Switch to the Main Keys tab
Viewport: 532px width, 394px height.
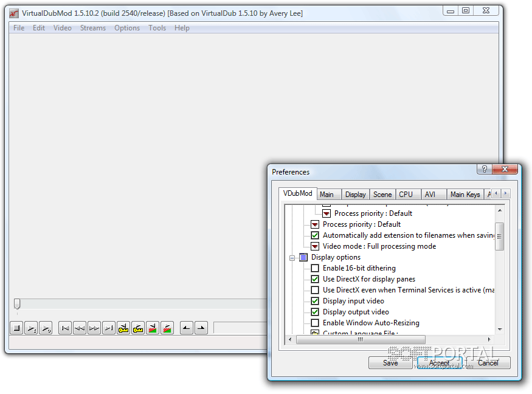coord(465,195)
